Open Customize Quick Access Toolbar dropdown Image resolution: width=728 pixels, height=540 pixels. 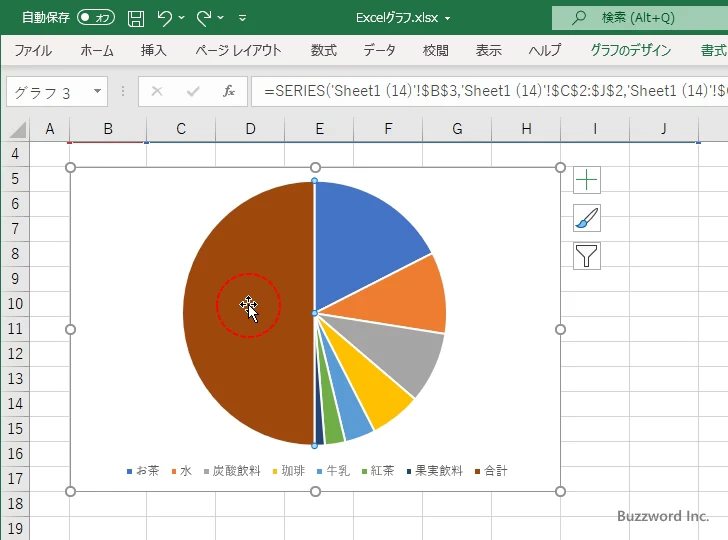click(x=242, y=18)
